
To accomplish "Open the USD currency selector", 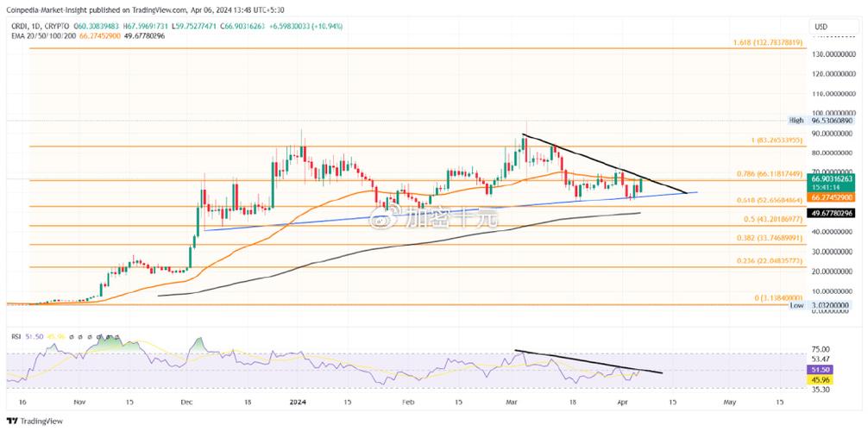I will coord(821,27).
